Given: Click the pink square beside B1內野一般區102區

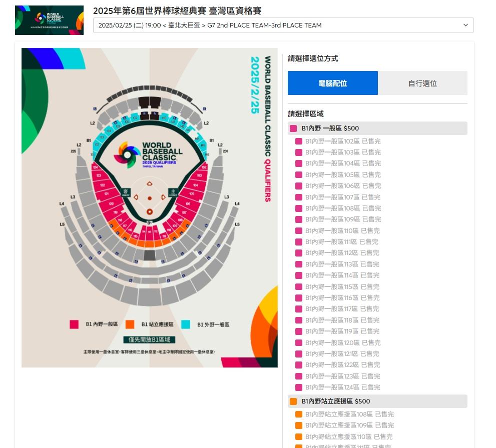Looking at the screenshot, I should click(x=299, y=141).
